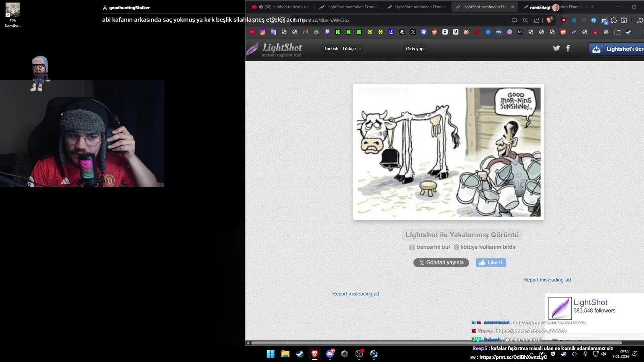Open LightShot's Facebook page icon
The image size is (644, 362).
pyautogui.click(x=568, y=48)
